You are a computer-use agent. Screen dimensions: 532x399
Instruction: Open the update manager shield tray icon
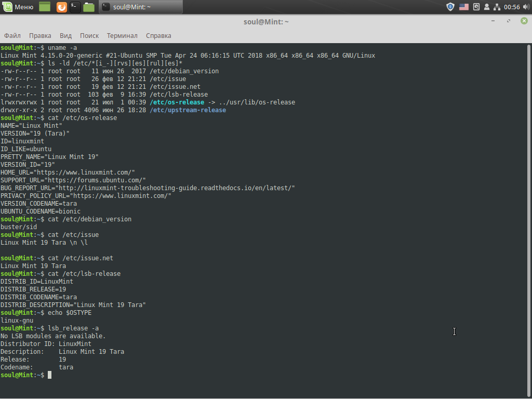click(450, 7)
